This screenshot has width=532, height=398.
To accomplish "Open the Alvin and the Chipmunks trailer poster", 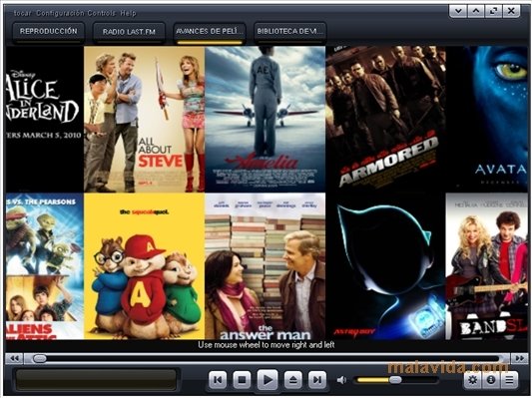I will click(144, 266).
